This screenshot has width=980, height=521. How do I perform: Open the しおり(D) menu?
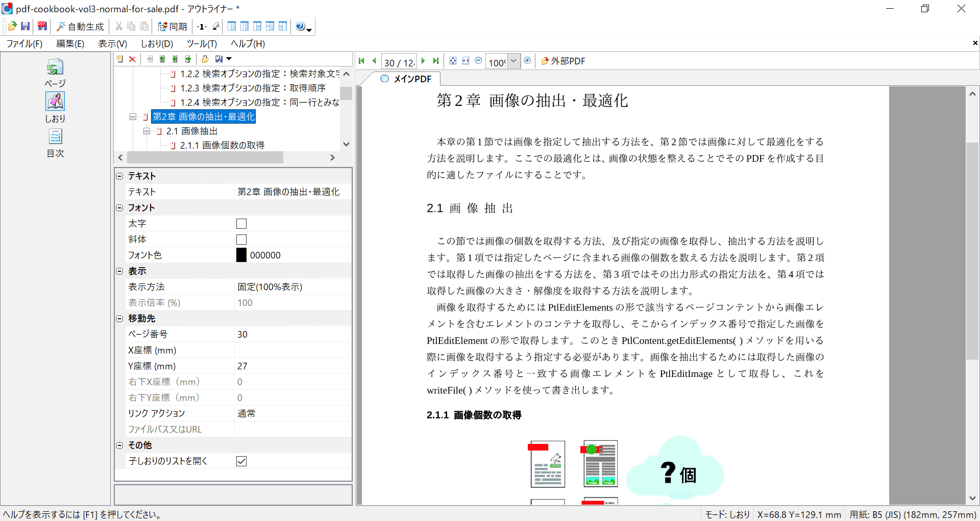tap(157, 44)
